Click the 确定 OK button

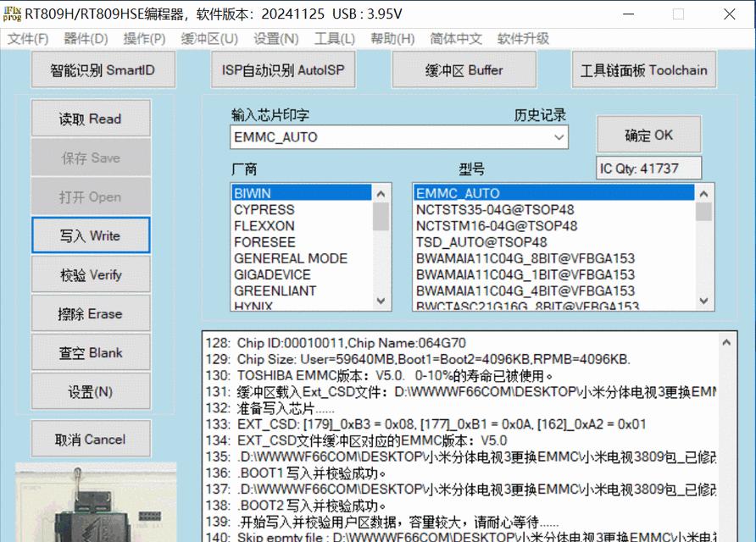(x=649, y=135)
